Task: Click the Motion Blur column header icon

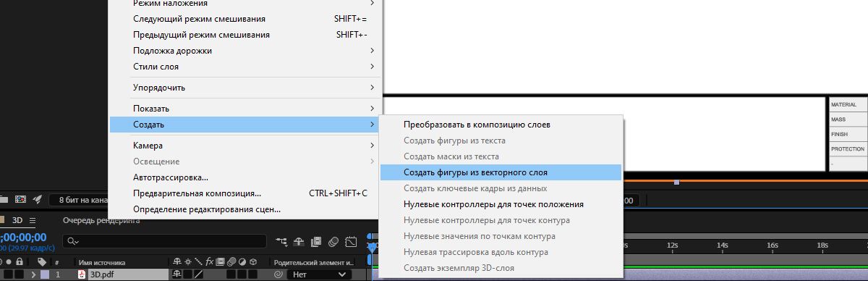Action: point(231,262)
